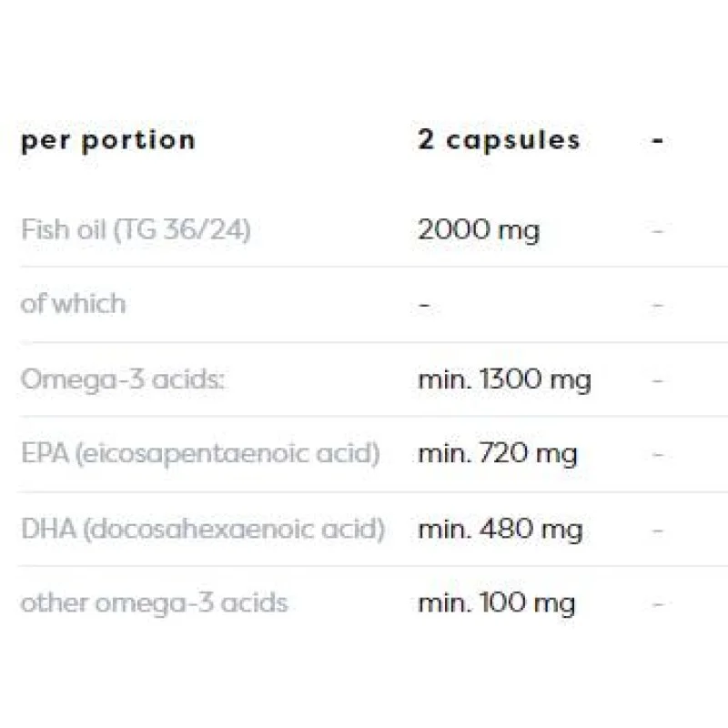Click the last-column dash in Omega-3 acids row
Screen dimensions: 728x728
658,379
